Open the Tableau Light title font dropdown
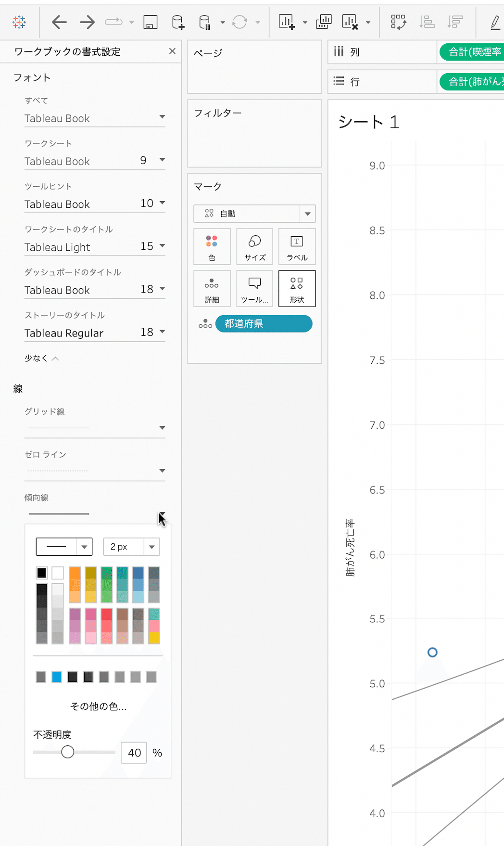This screenshot has width=504, height=846. click(x=162, y=246)
